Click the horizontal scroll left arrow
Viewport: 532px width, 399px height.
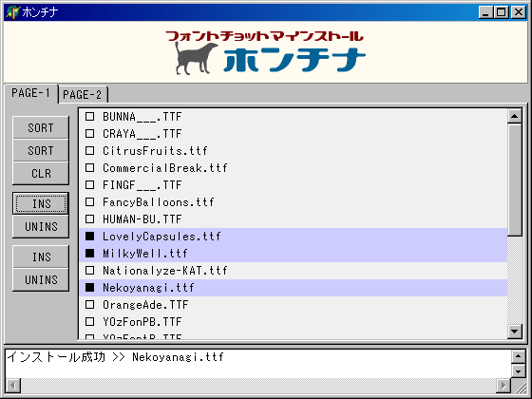[13, 386]
